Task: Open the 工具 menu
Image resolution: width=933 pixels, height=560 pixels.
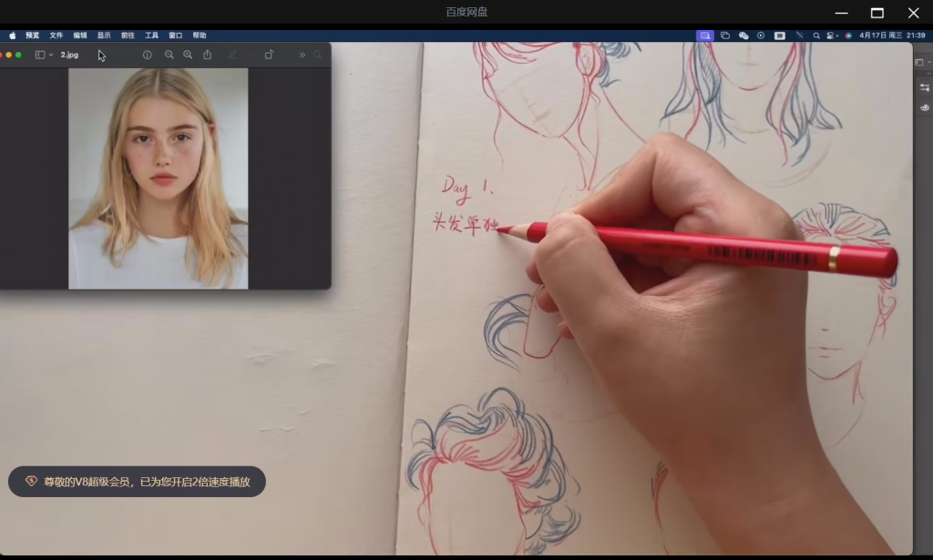Action: [x=151, y=36]
